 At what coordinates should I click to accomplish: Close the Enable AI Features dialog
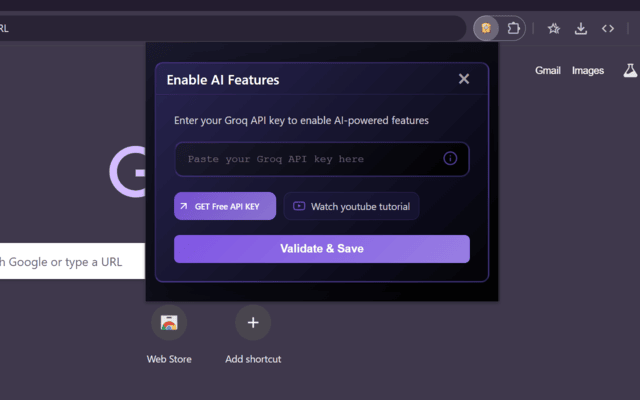[x=464, y=79]
